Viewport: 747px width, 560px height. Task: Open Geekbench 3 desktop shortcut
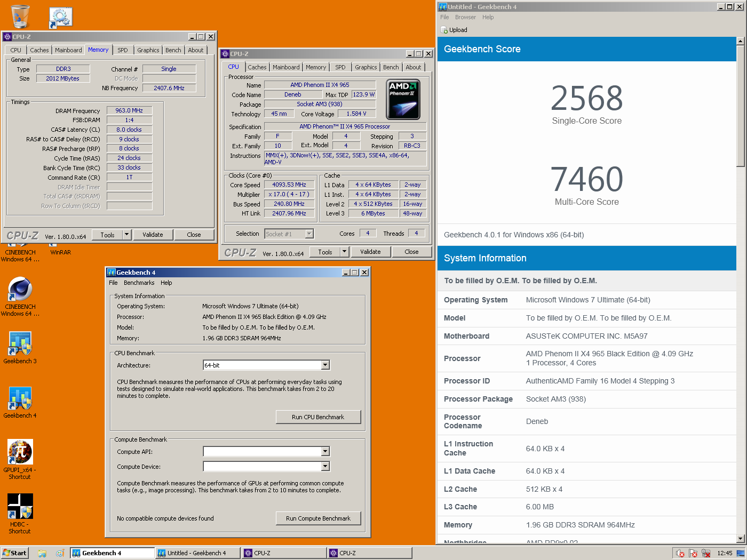pyautogui.click(x=20, y=344)
